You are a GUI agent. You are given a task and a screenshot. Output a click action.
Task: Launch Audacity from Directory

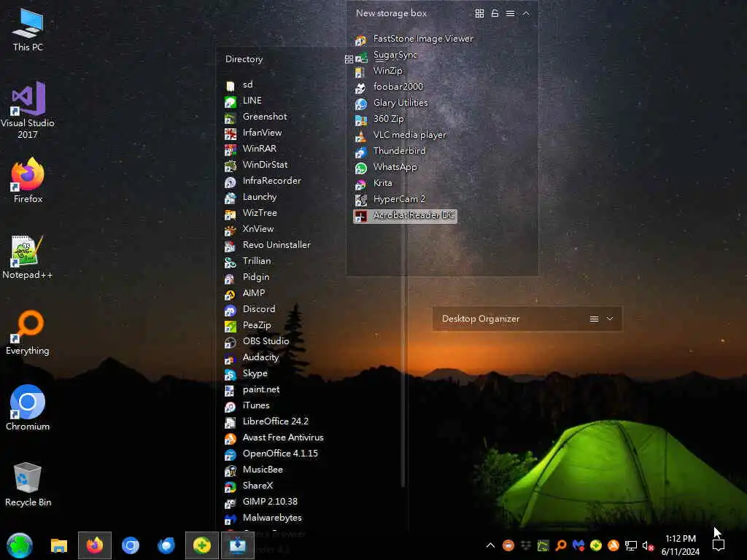point(252,357)
